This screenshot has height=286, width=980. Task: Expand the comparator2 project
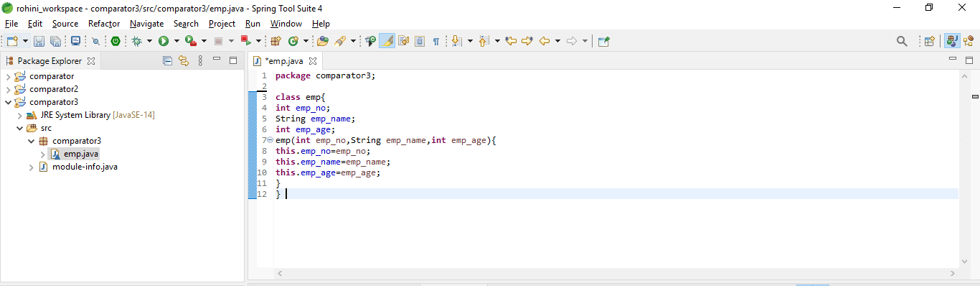click(x=9, y=89)
